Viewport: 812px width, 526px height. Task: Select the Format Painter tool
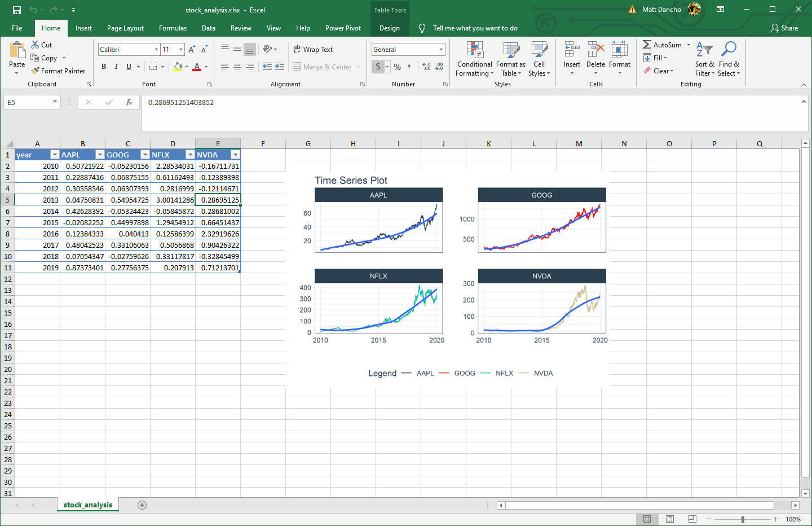pos(59,71)
